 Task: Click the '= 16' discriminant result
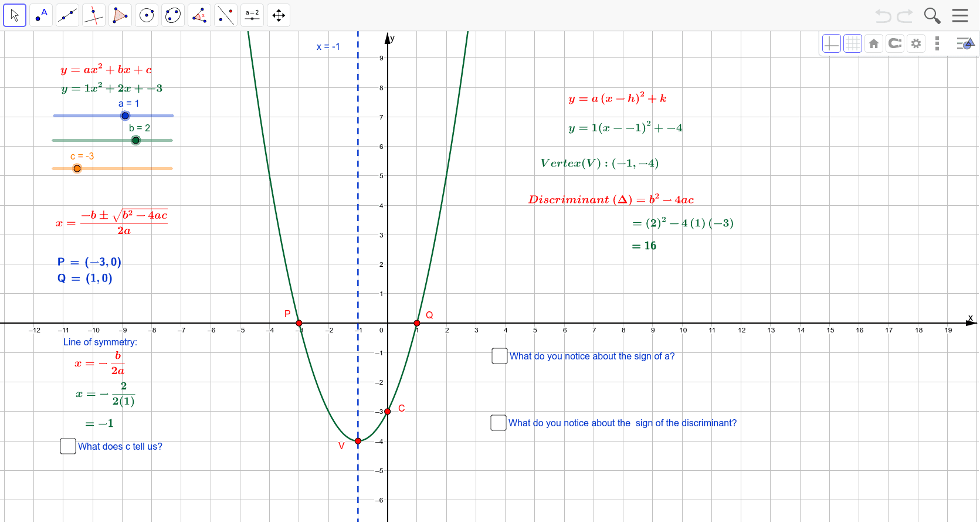tap(644, 246)
